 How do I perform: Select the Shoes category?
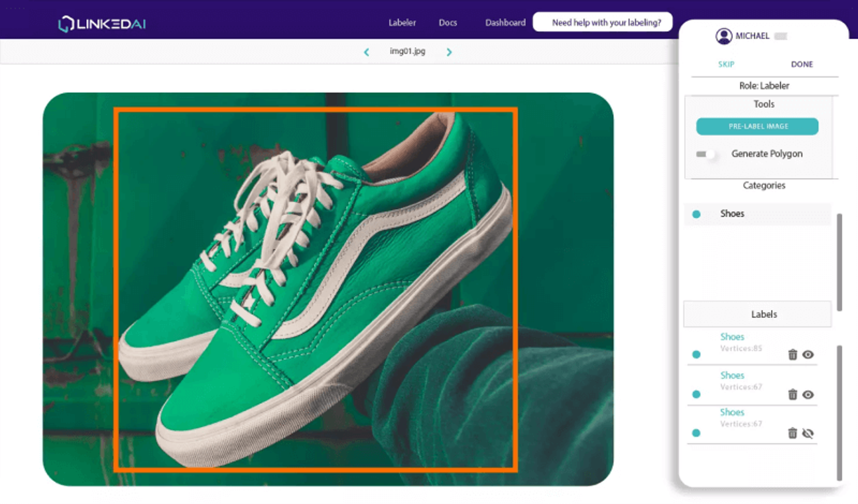[757, 214]
